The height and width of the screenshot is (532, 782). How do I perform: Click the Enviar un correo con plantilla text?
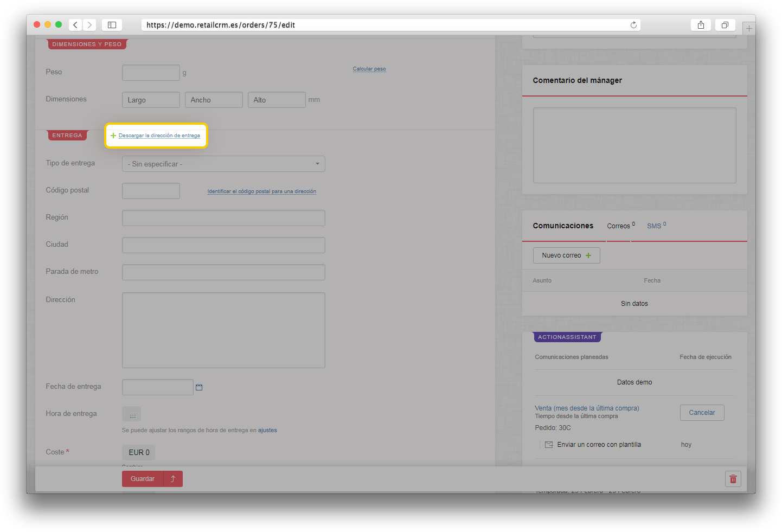599,445
